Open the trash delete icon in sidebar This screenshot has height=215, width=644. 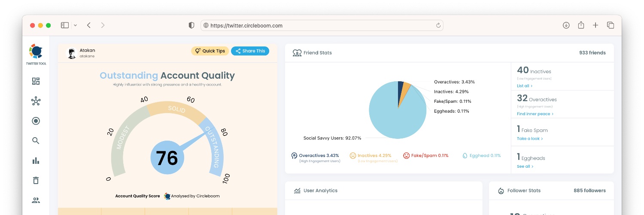tap(36, 180)
